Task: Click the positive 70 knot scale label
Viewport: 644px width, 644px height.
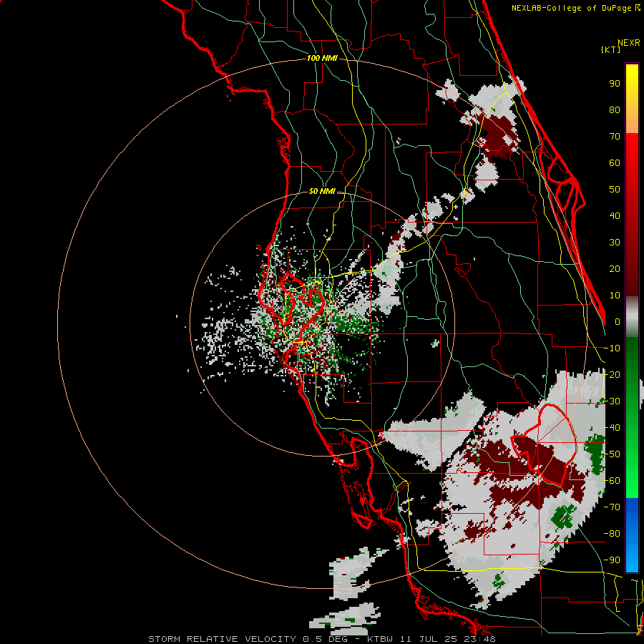Action: [615, 137]
